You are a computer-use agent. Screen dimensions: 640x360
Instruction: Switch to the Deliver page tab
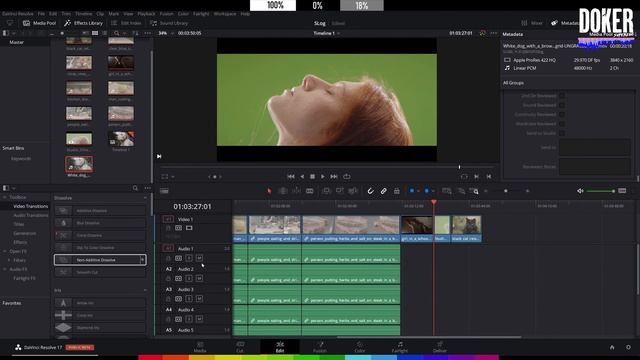[x=440, y=347]
